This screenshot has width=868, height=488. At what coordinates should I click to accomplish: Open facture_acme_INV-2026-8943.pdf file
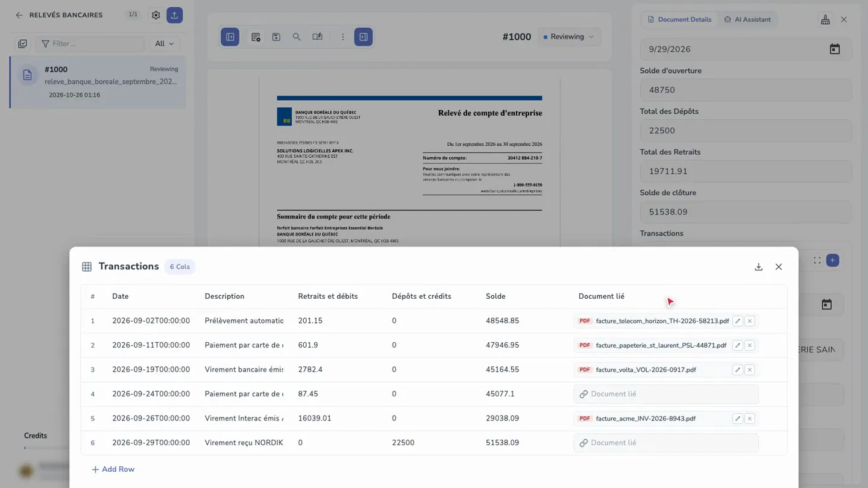tap(646, 419)
